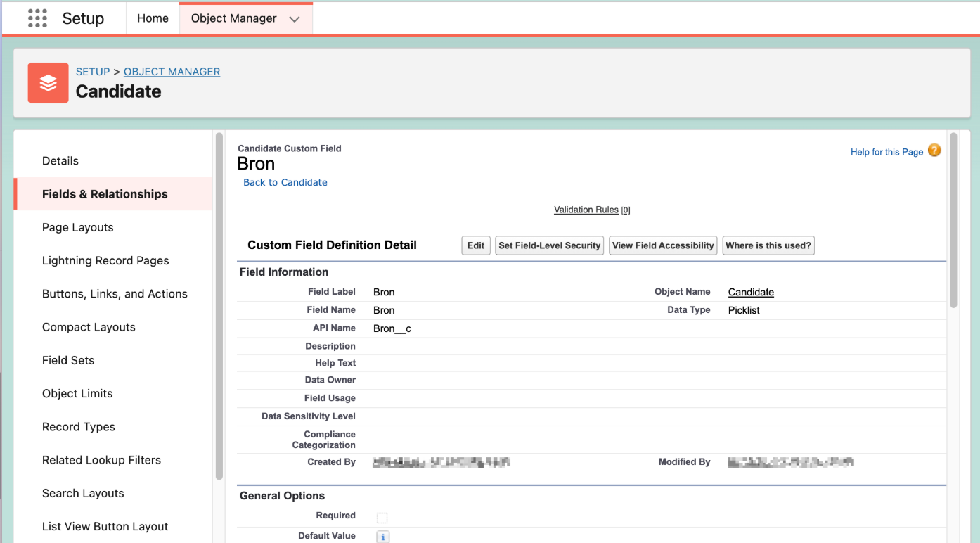The width and height of the screenshot is (980, 543).
Task: Open the App Launcher grid icon
Action: click(x=37, y=18)
